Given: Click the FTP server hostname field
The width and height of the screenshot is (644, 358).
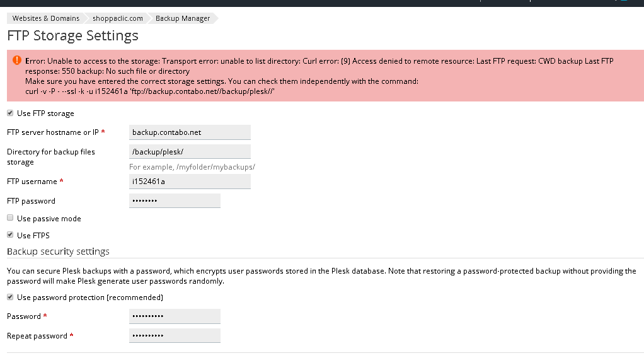Looking at the screenshot, I should (190, 132).
